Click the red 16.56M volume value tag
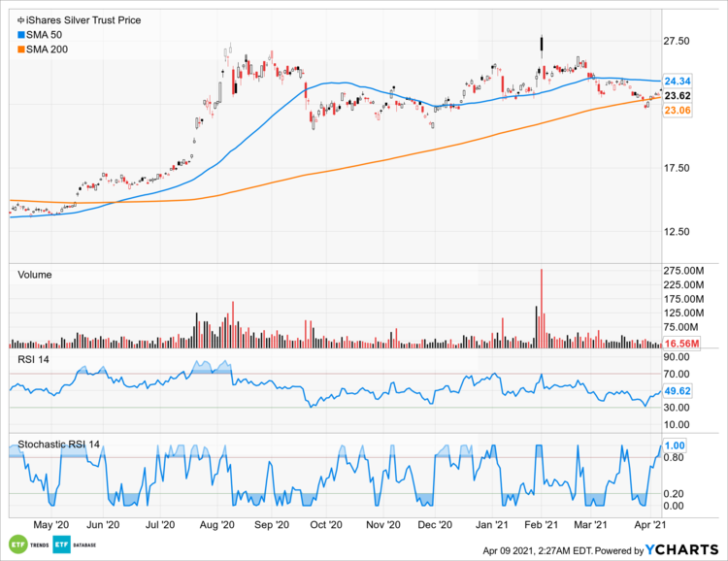Viewport: 728px width, 561px height. (678, 344)
